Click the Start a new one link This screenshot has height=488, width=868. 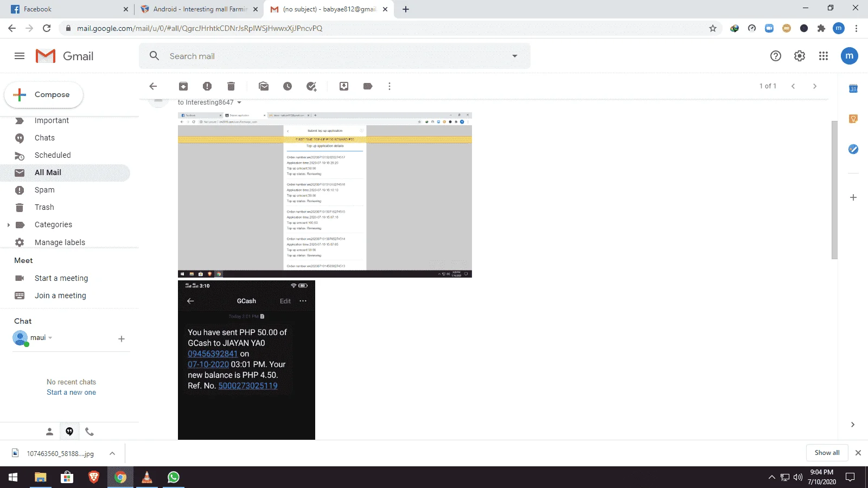click(x=71, y=393)
